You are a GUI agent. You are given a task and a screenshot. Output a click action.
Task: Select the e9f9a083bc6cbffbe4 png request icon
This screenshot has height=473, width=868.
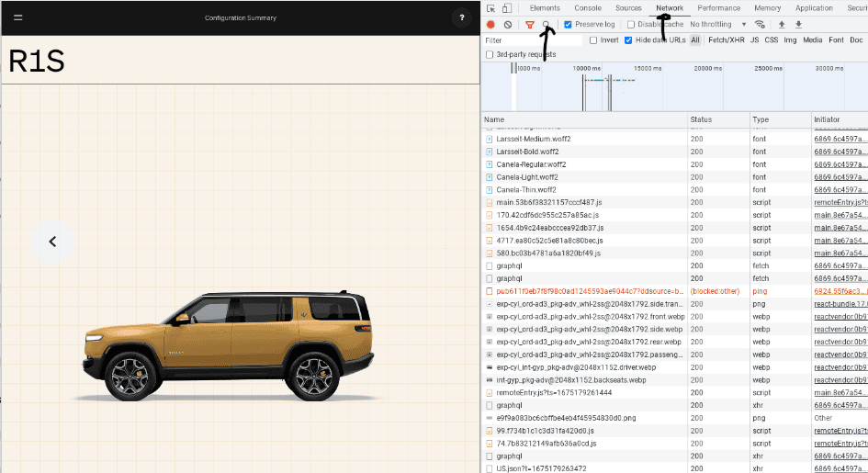(490, 418)
